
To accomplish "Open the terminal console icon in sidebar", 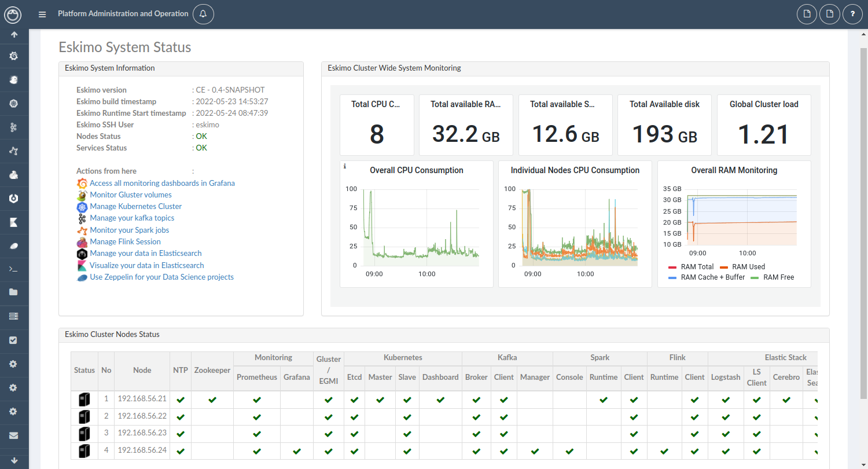I will tap(14, 269).
